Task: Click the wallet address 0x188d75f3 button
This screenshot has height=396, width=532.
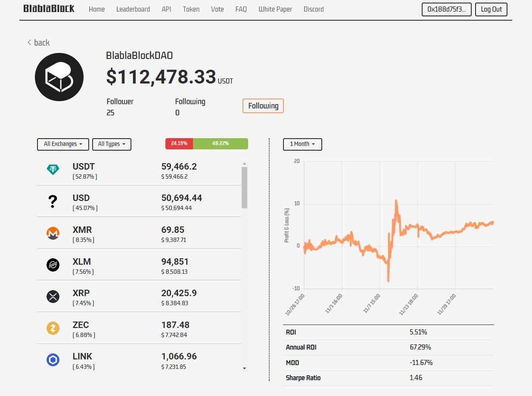Action: (x=447, y=9)
